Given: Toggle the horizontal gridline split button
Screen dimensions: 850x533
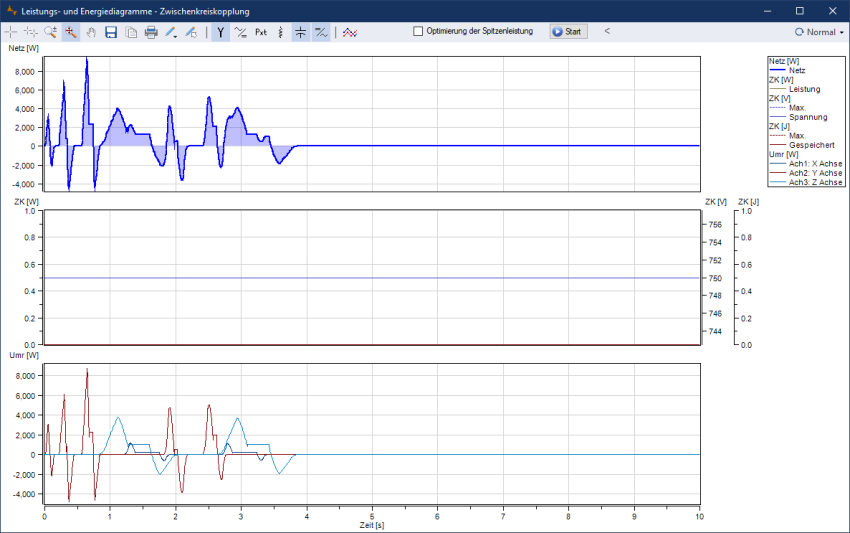Looking at the screenshot, I should pos(300,32).
